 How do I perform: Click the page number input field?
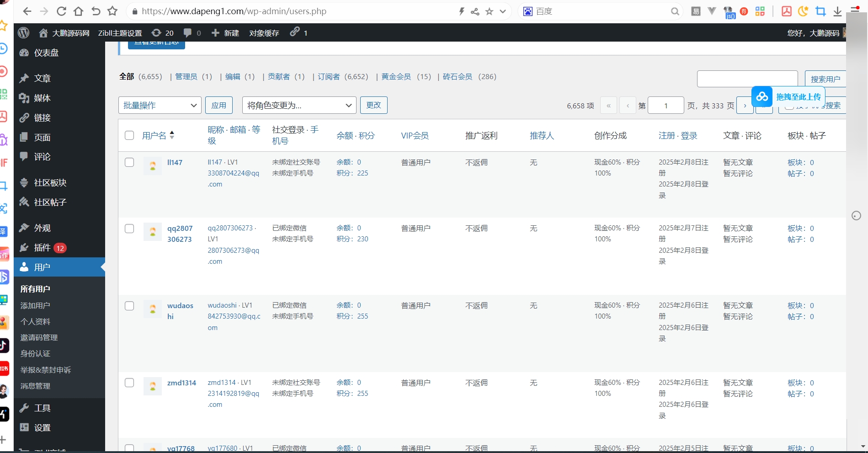tap(666, 106)
